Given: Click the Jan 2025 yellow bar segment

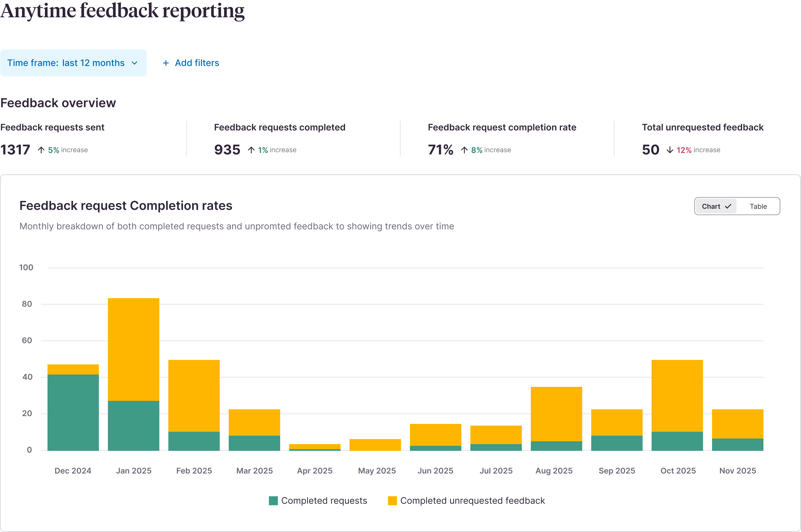Looking at the screenshot, I should [133, 349].
